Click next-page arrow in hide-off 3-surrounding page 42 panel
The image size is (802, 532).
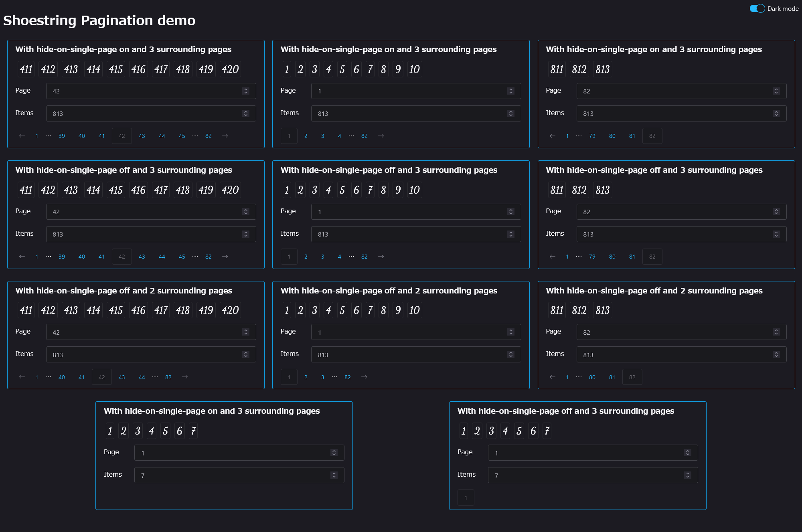pyautogui.click(x=225, y=257)
